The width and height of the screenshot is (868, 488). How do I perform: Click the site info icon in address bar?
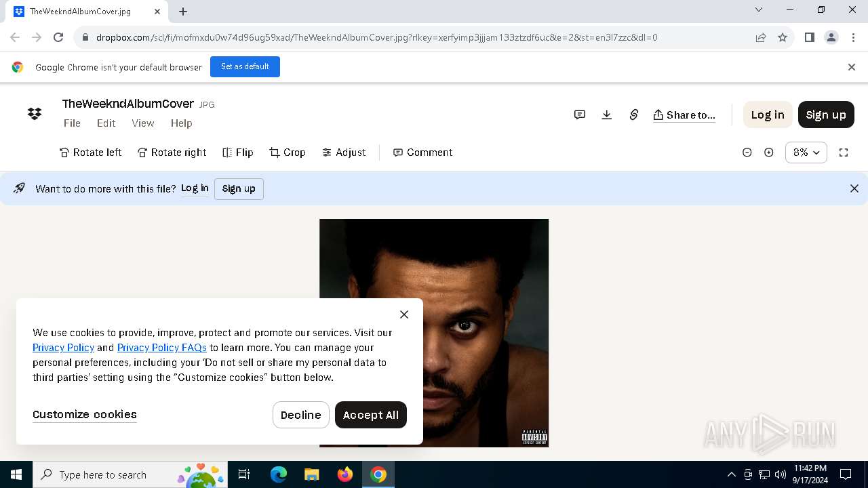pos(85,37)
